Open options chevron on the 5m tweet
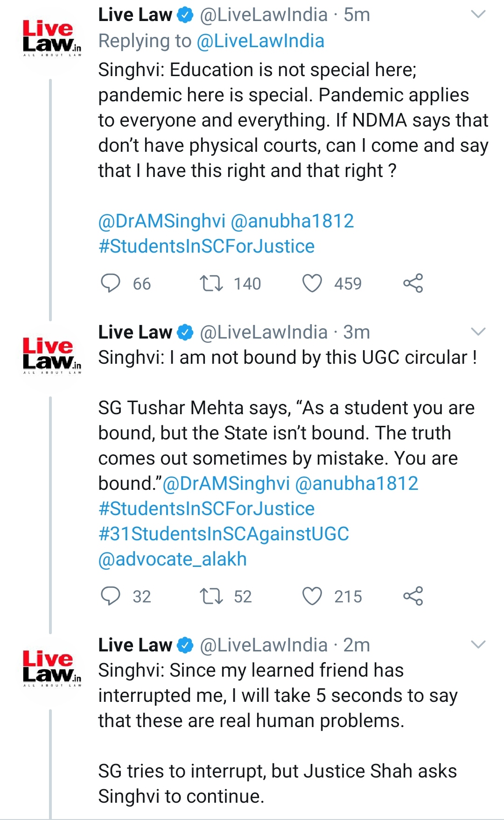Viewport: 504px width, 820px height. (478, 14)
